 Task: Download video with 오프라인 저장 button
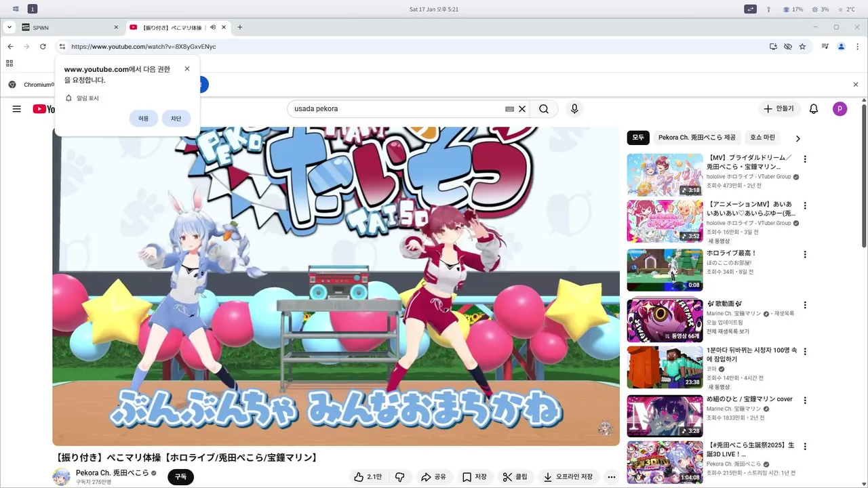[x=568, y=477]
